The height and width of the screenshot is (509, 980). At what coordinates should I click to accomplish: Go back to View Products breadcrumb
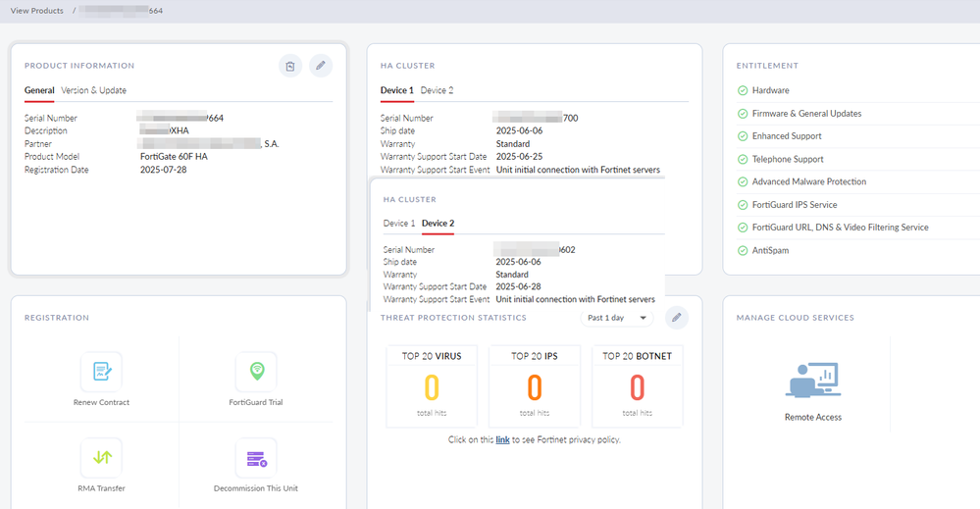click(x=36, y=11)
